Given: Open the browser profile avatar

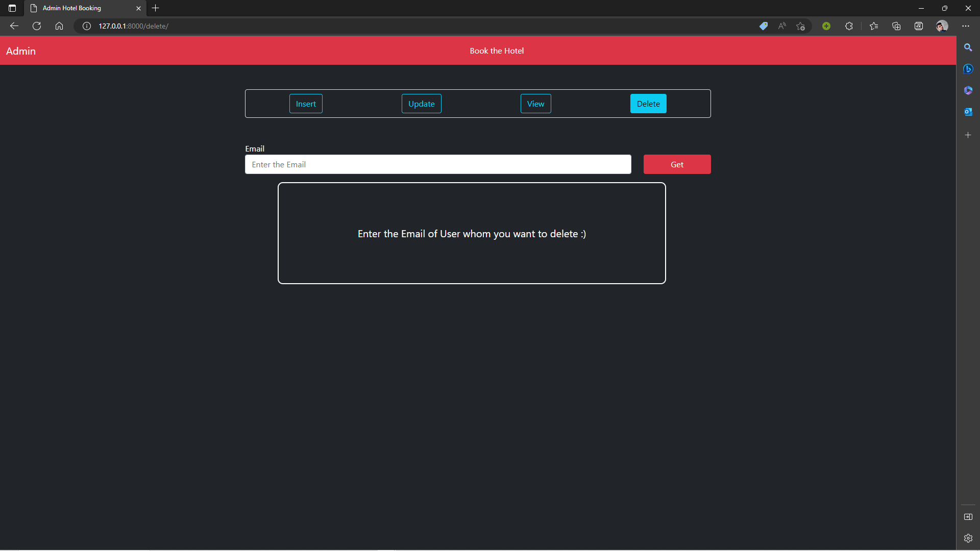Looking at the screenshot, I should coord(942,26).
